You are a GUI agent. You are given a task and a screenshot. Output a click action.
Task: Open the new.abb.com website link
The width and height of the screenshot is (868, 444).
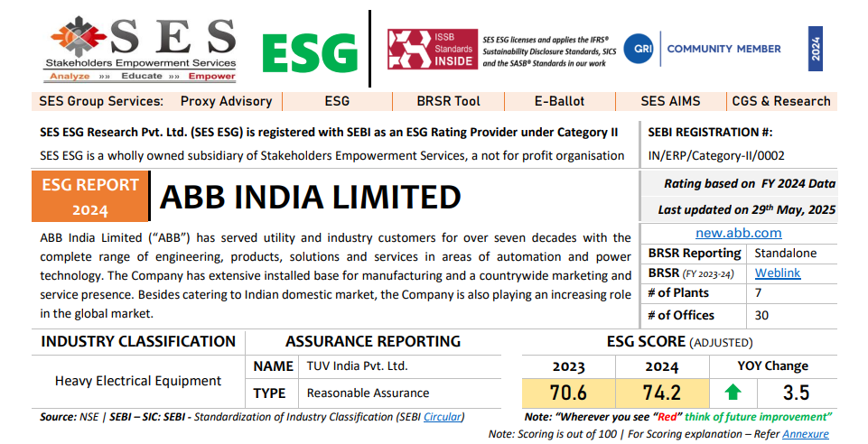coord(739,233)
